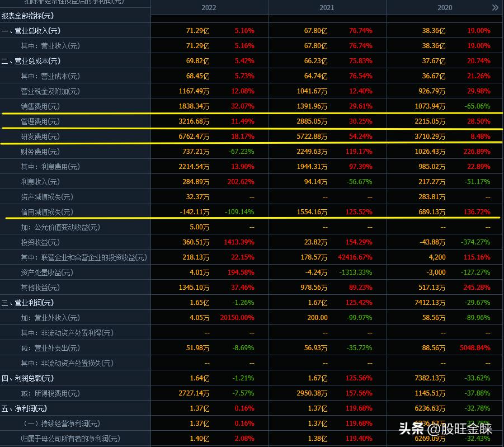The height and width of the screenshot is (447, 504).
Task: Click the 6762.47万 research expense value
Action: coord(194,137)
